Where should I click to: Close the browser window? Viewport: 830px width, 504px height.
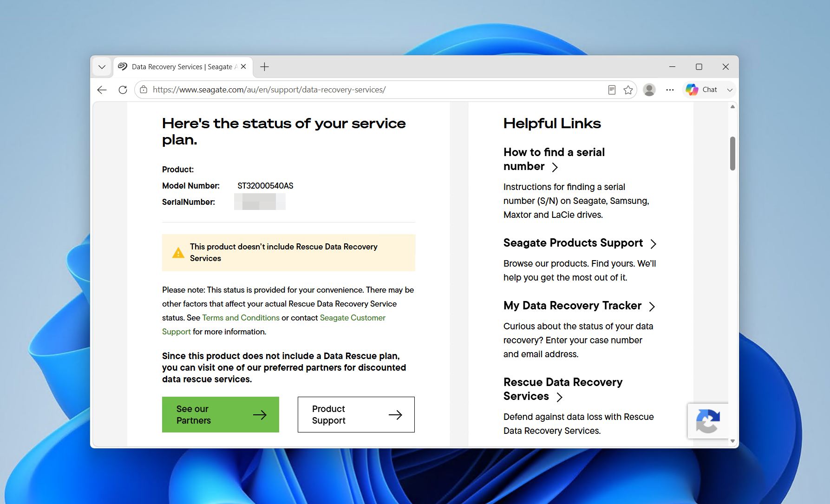(725, 67)
